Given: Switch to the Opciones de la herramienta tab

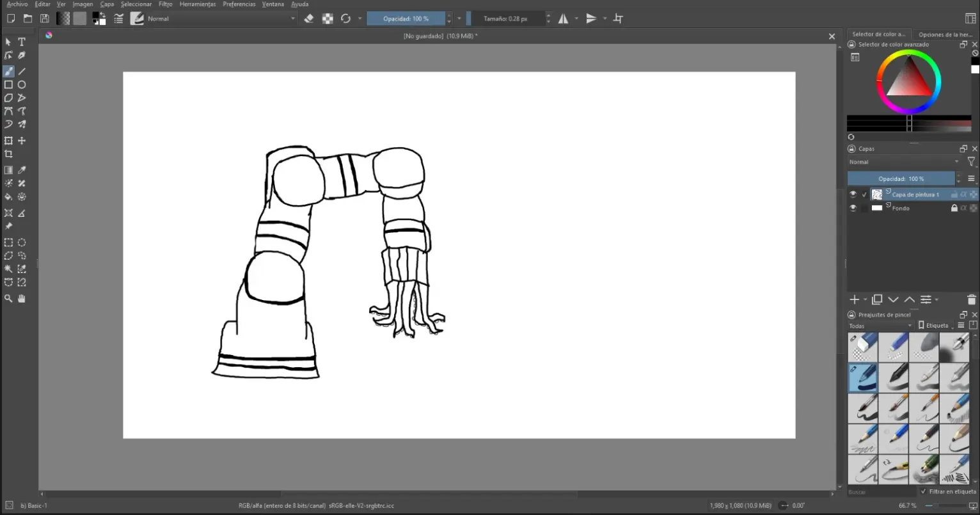Looking at the screenshot, I should tap(946, 35).
